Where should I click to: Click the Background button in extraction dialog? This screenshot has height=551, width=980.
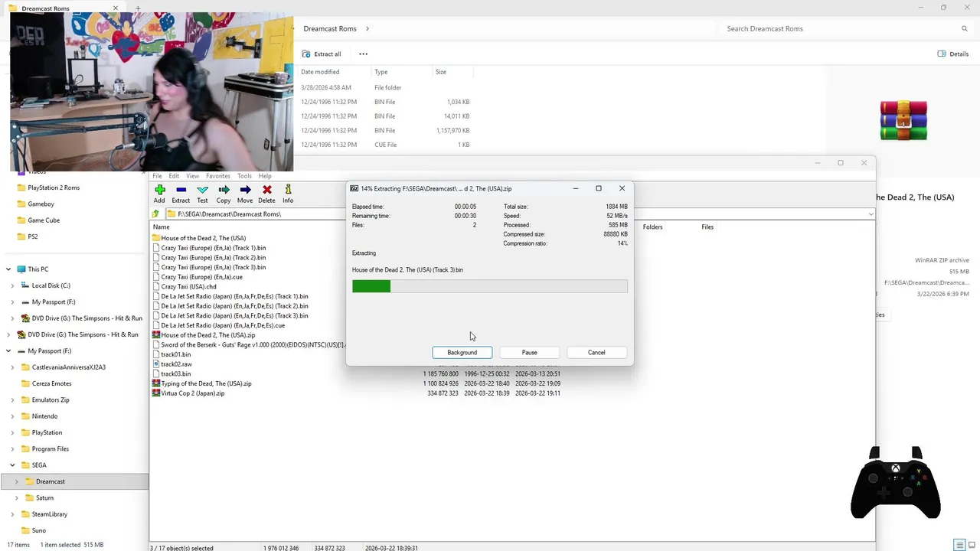pos(462,352)
